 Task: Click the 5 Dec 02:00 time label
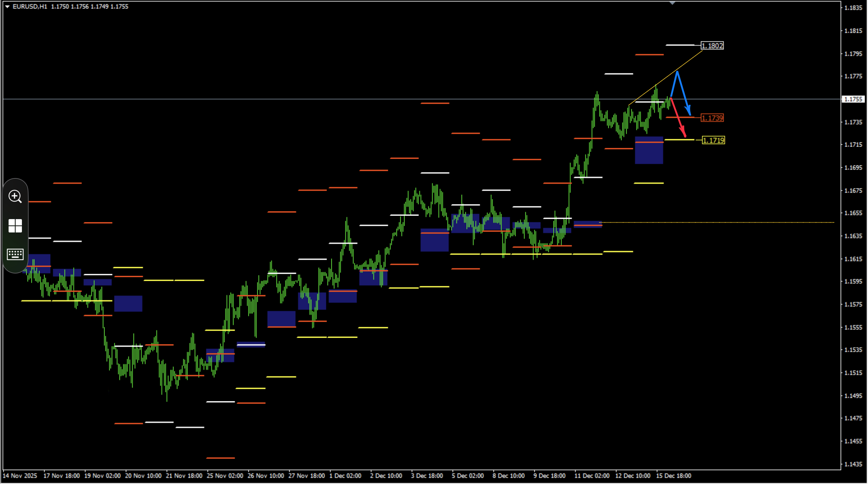(468, 475)
